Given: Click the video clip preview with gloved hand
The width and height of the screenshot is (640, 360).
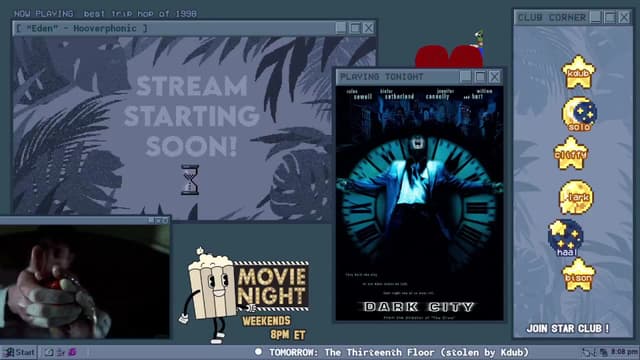Looking at the screenshot, I should coord(85,282).
